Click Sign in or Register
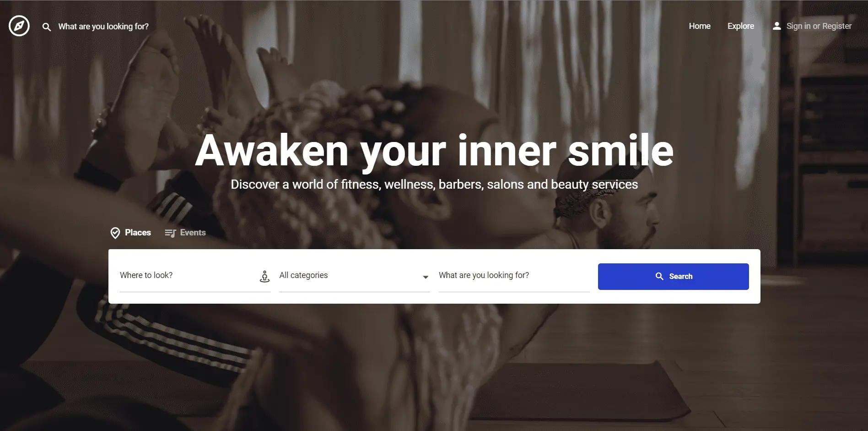This screenshot has width=868, height=431. click(819, 26)
